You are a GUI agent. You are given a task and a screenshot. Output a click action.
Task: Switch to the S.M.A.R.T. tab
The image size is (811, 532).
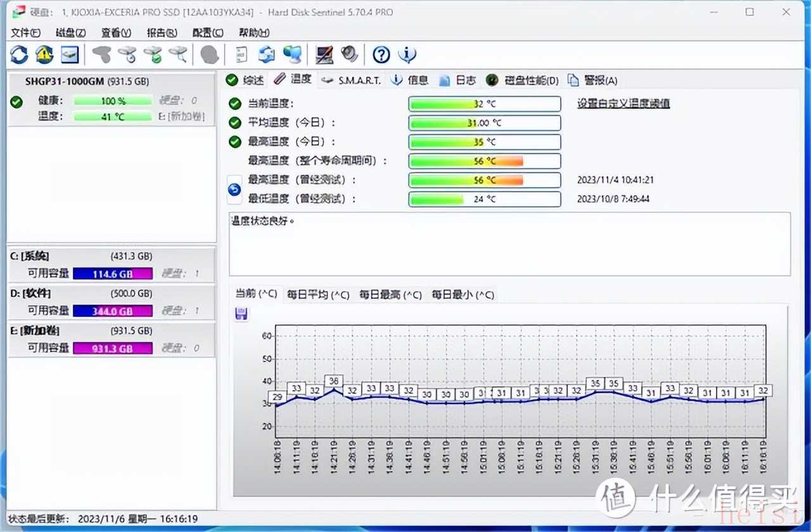tap(352, 80)
